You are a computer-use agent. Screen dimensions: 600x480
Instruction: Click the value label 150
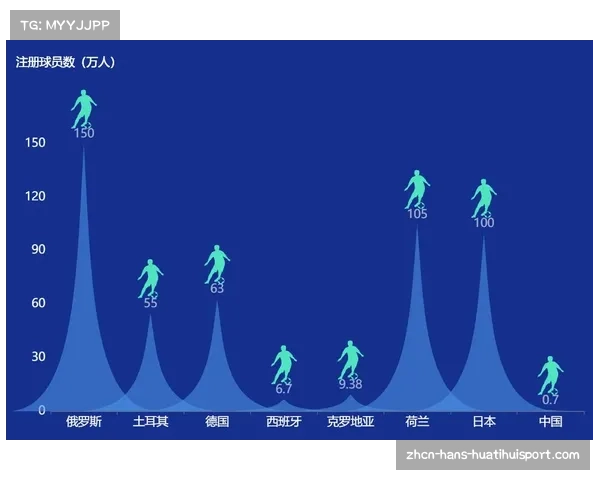84,133
